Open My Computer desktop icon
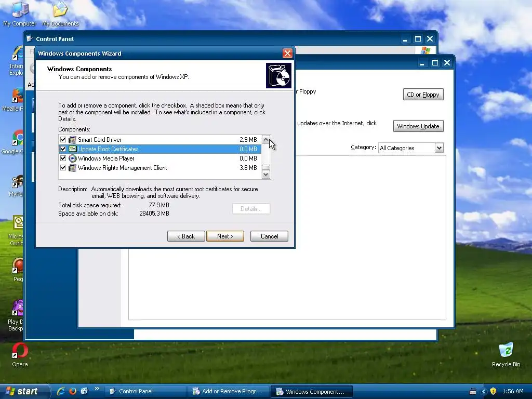This screenshot has height=399, width=532. 20,14
